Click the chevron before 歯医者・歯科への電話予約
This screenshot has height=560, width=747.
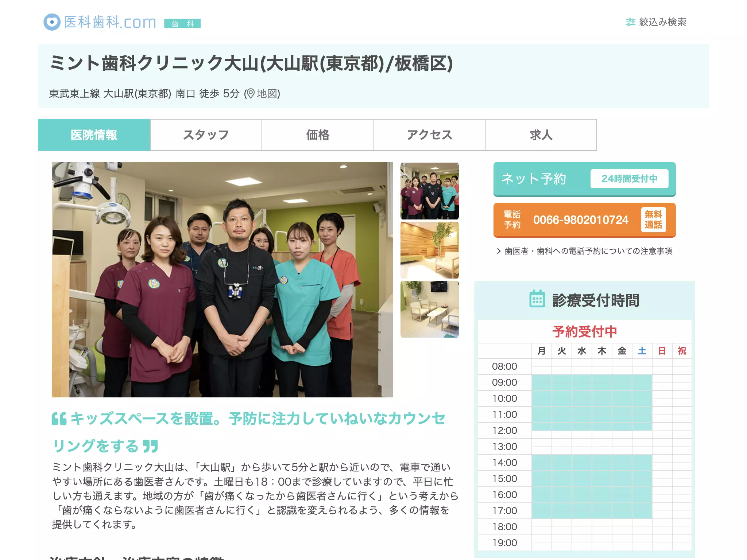[499, 251]
